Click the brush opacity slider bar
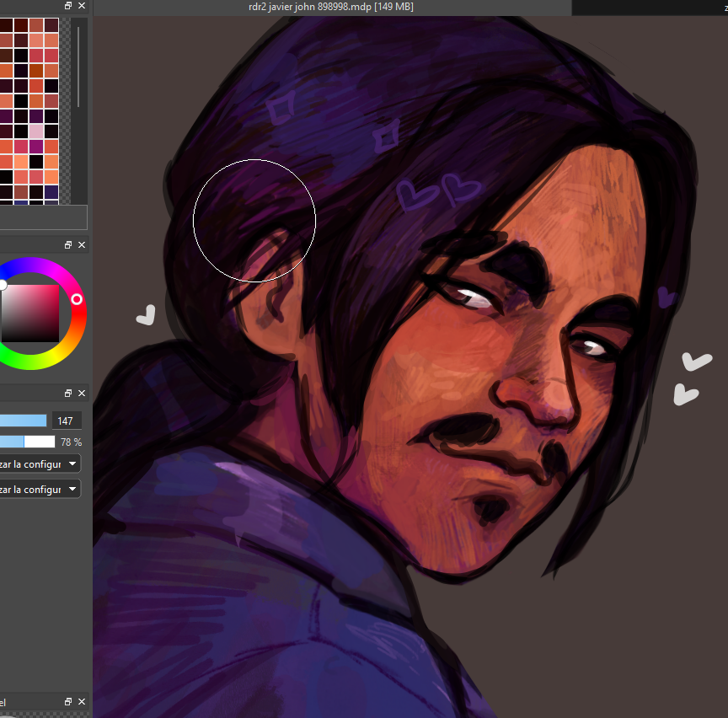The width and height of the screenshot is (728, 718). coord(27,442)
